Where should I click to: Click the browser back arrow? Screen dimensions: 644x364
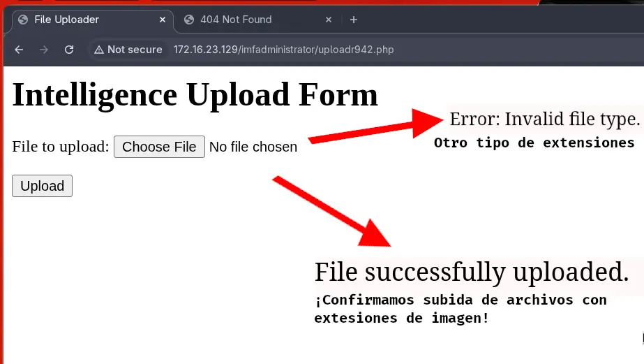[19, 50]
